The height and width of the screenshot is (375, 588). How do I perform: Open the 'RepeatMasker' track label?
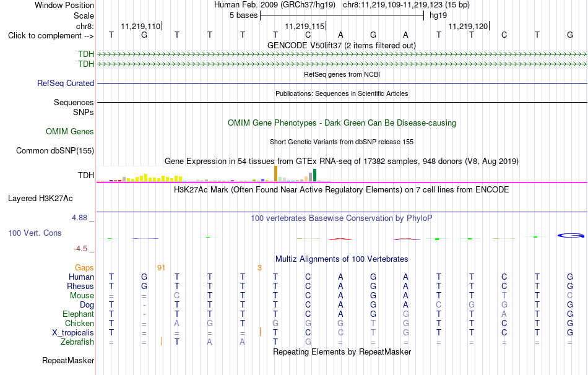pyautogui.click(x=68, y=360)
